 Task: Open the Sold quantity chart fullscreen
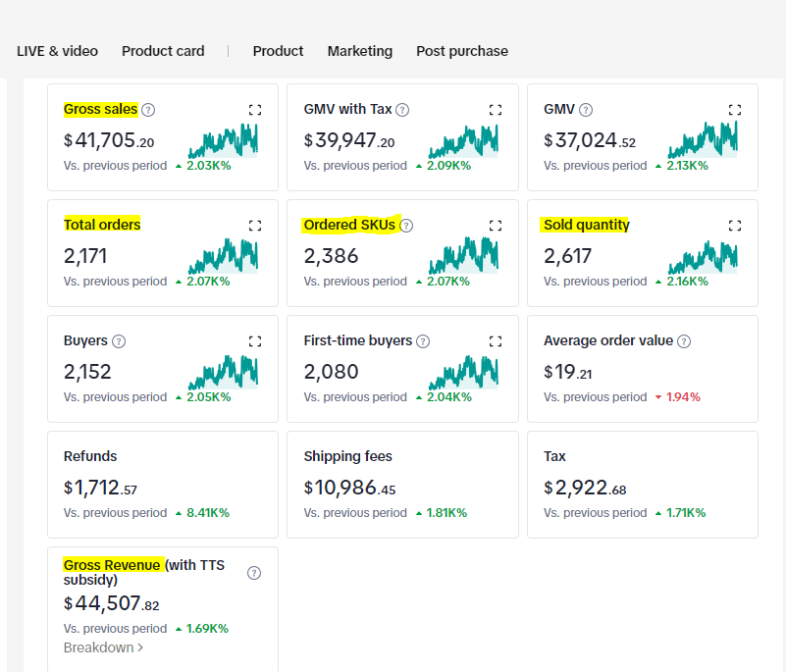coord(735,226)
